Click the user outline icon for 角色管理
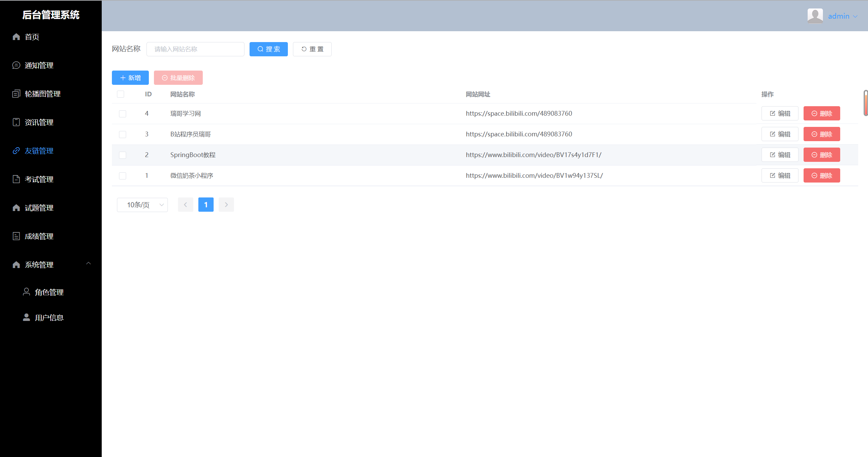This screenshot has width=868, height=457. 26,292
